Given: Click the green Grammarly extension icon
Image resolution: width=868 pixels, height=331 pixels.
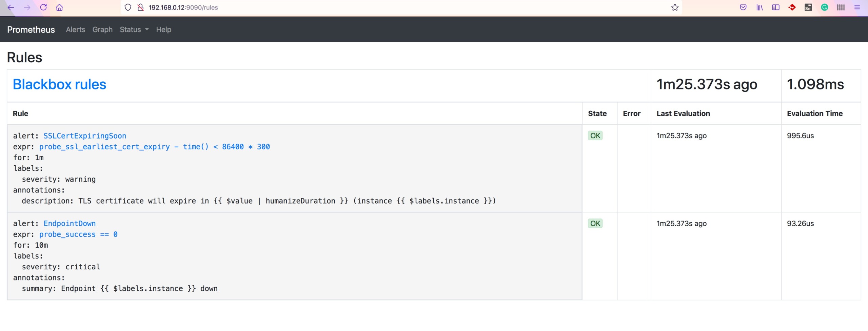Looking at the screenshot, I should 825,7.
